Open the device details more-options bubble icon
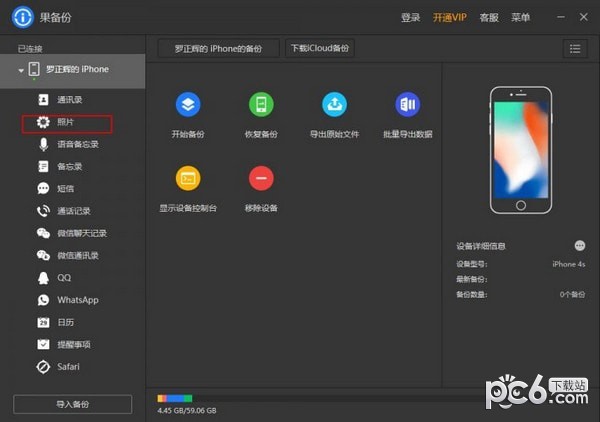Viewport: 600px width, 422px height. (579, 245)
